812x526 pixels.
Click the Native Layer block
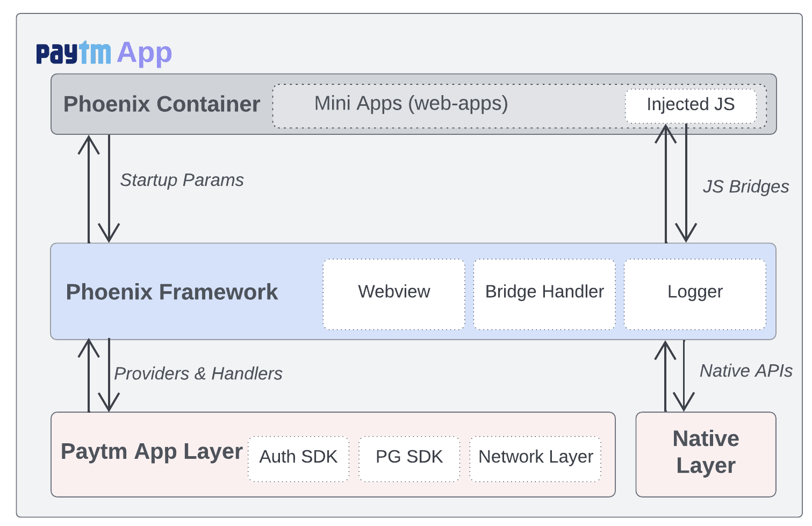[x=706, y=455]
